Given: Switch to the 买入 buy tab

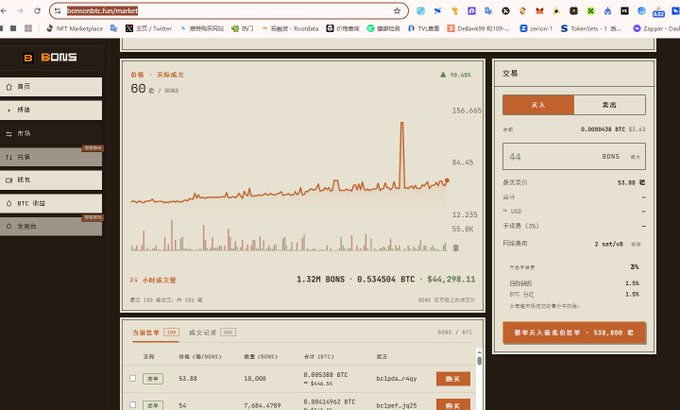Looking at the screenshot, I should pos(538,105).
